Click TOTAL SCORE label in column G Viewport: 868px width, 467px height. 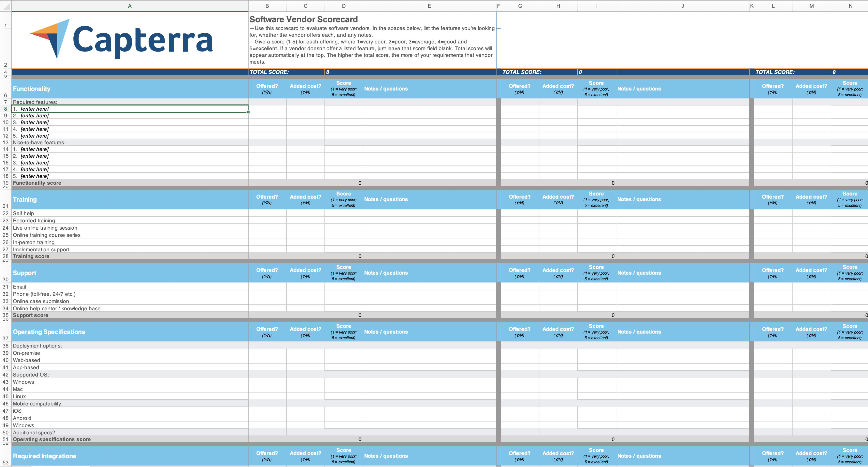pos(522,72)
